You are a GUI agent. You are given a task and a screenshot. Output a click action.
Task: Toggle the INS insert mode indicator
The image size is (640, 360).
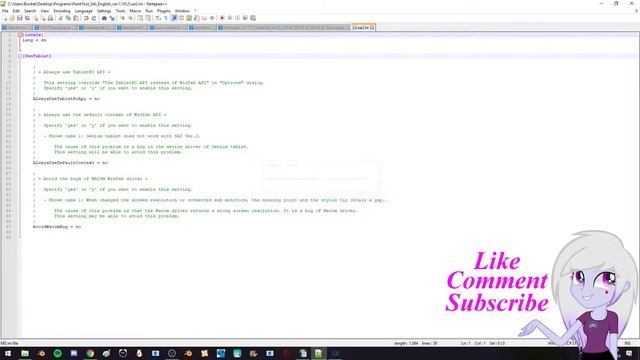click(x=627, y=343)
